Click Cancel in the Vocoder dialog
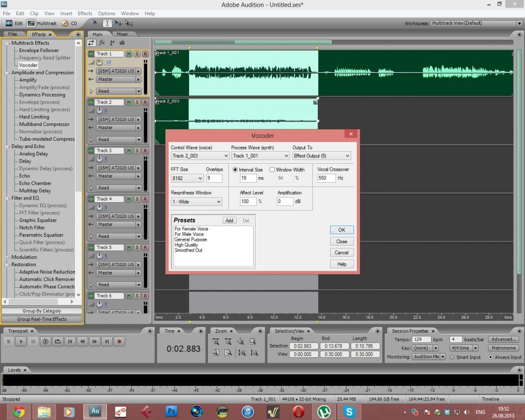 pos(342,253)
